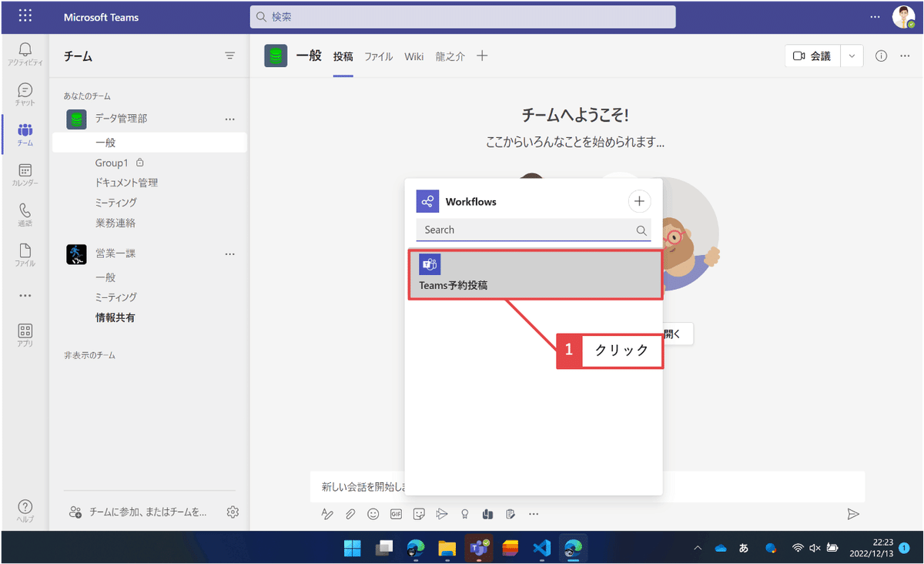Viewport: 924px width, 564px height.
Task: Open the Calendar in the sidebar
Action: coord(25,175)
